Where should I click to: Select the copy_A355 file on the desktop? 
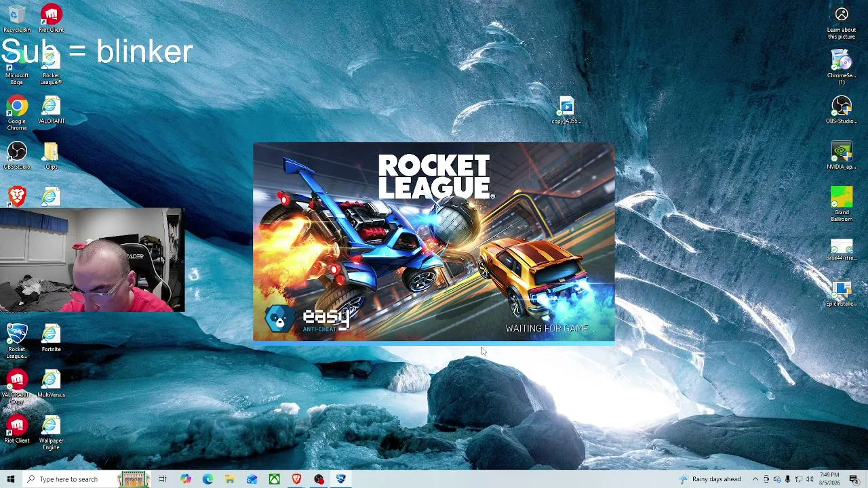[566, 110]
